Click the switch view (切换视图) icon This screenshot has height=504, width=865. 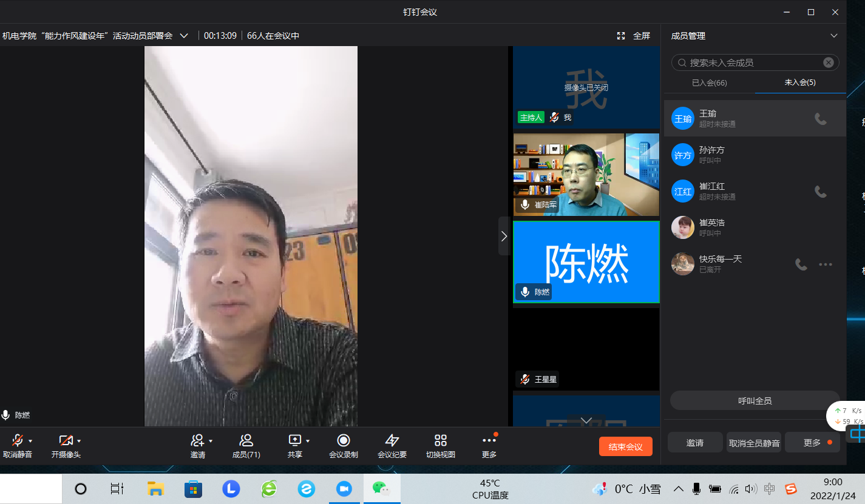(440, 441)
